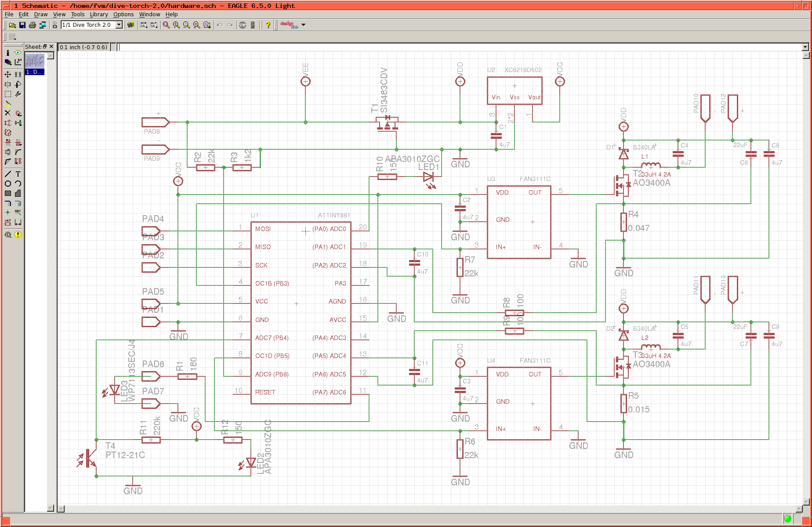Select the Wire (line) drawing tool
The height and width of the screenshot is (527, 812).
click(8, 174)
